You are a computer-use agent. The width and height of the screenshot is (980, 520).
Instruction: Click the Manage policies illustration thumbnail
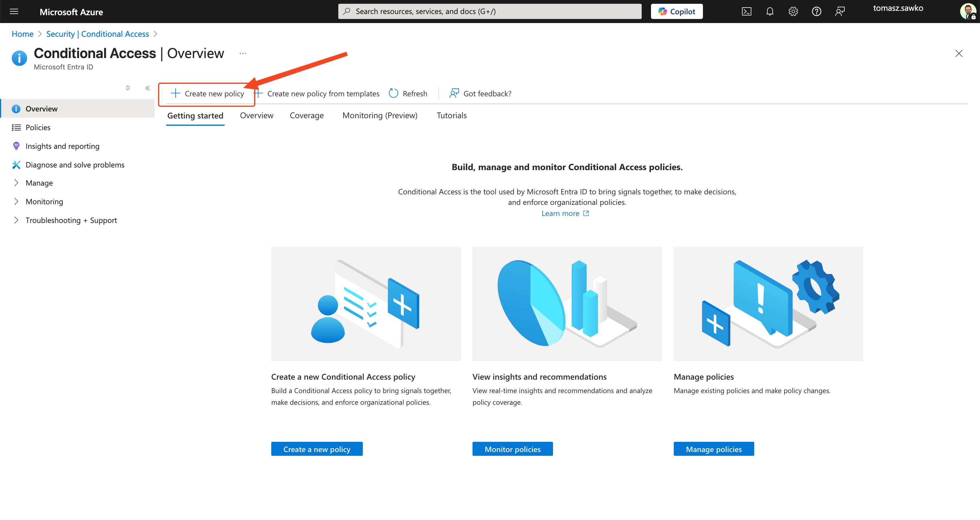(768, 304)
